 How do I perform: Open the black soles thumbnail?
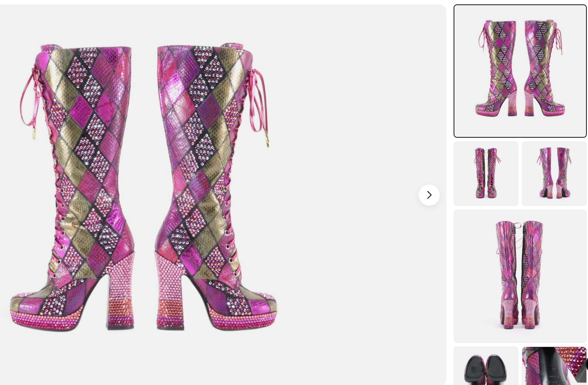(486, 366)
